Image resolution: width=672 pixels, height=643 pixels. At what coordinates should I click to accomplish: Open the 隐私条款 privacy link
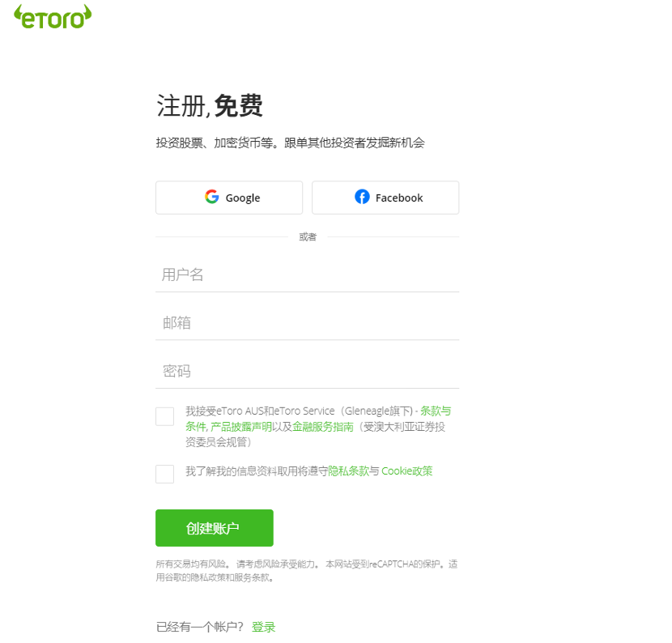(348, 471)
